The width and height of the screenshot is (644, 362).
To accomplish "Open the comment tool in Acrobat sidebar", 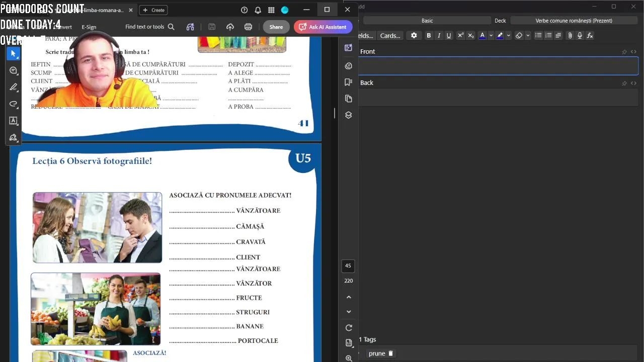I will 14,70.
